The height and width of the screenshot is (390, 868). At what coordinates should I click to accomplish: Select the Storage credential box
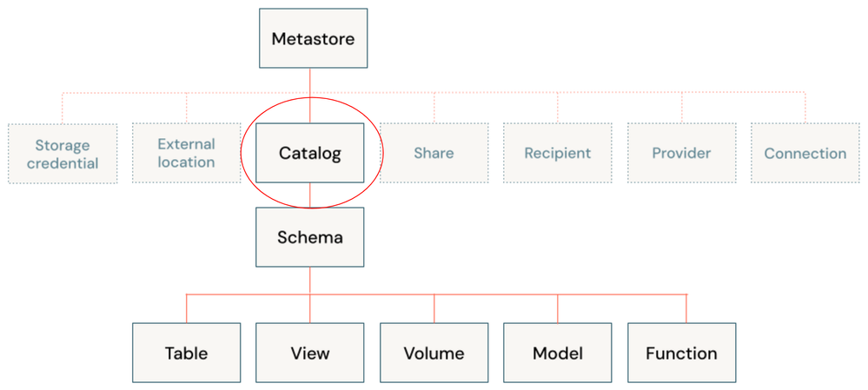pos(62,154)
